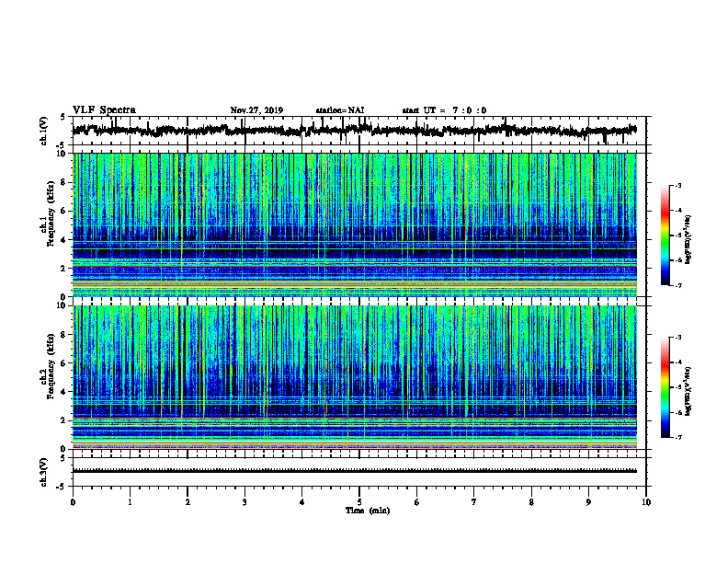The height and width of the screenshot is (563, 728).
Task: Click the "7" time axis tick label
Action: [474, 502]
